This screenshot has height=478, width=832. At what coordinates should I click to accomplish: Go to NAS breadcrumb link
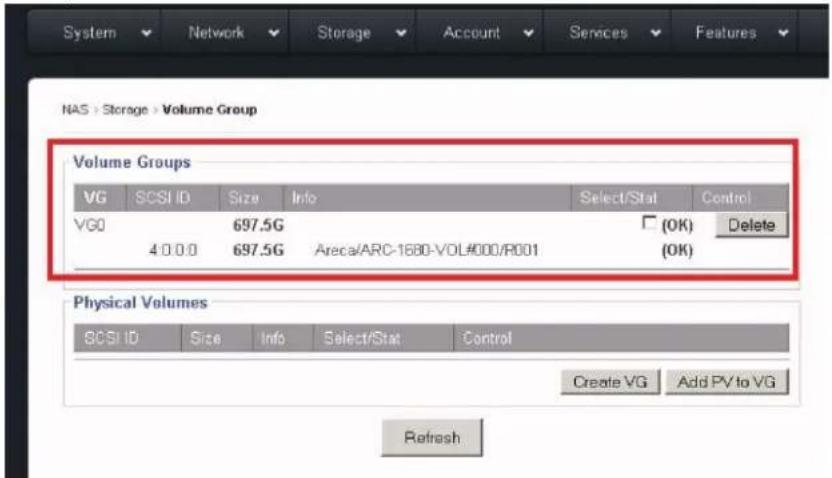pos(75,110)
